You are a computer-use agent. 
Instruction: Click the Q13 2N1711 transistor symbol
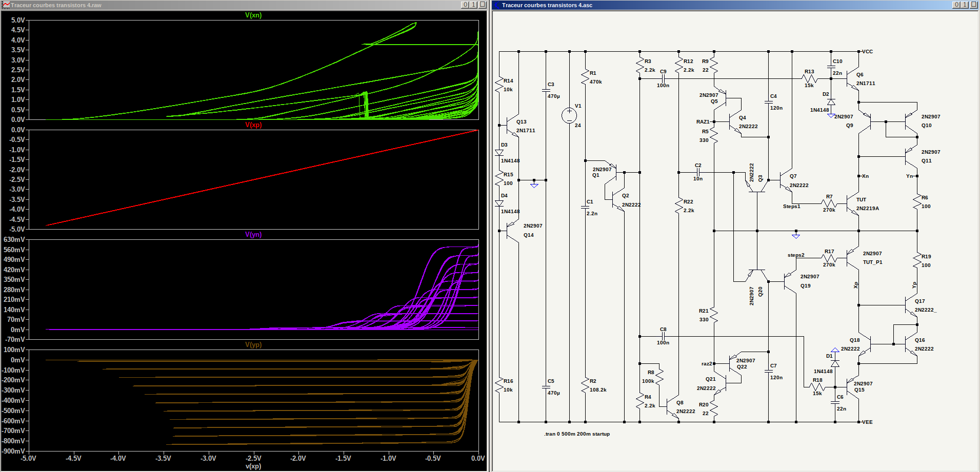click(512, 126)
